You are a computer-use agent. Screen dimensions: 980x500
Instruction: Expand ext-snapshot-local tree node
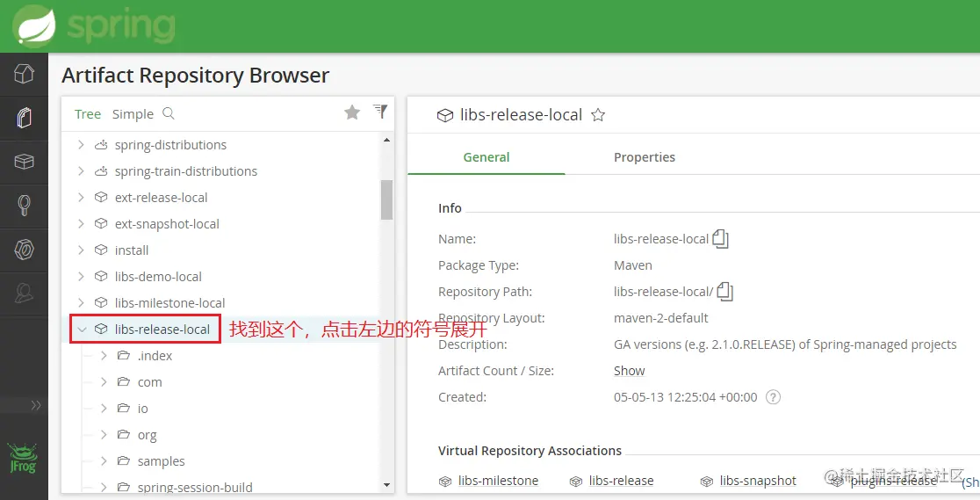81,223
